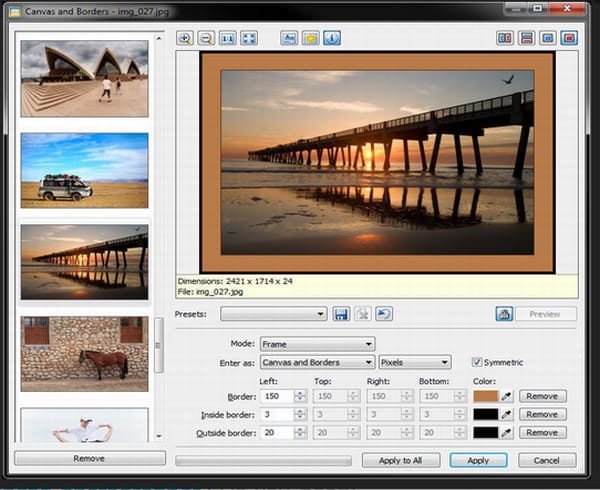Click Apply to All button
600x490 pixels.
[401, 460]
